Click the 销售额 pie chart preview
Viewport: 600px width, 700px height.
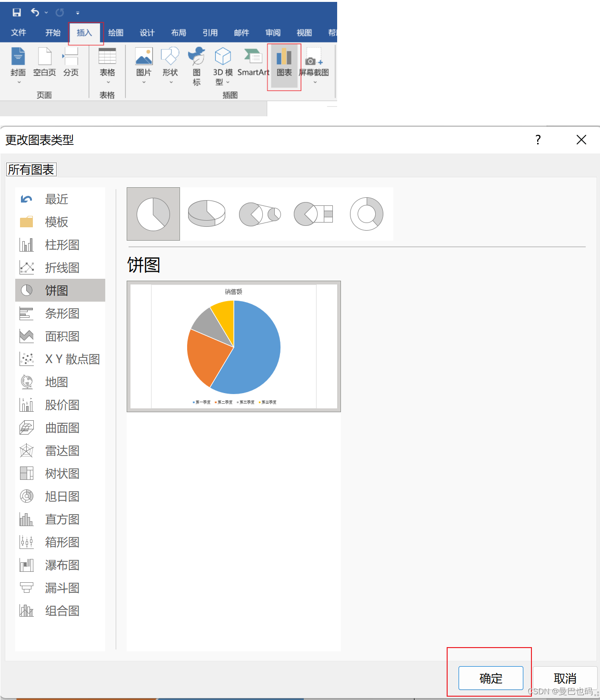click(x=234, y=346)
